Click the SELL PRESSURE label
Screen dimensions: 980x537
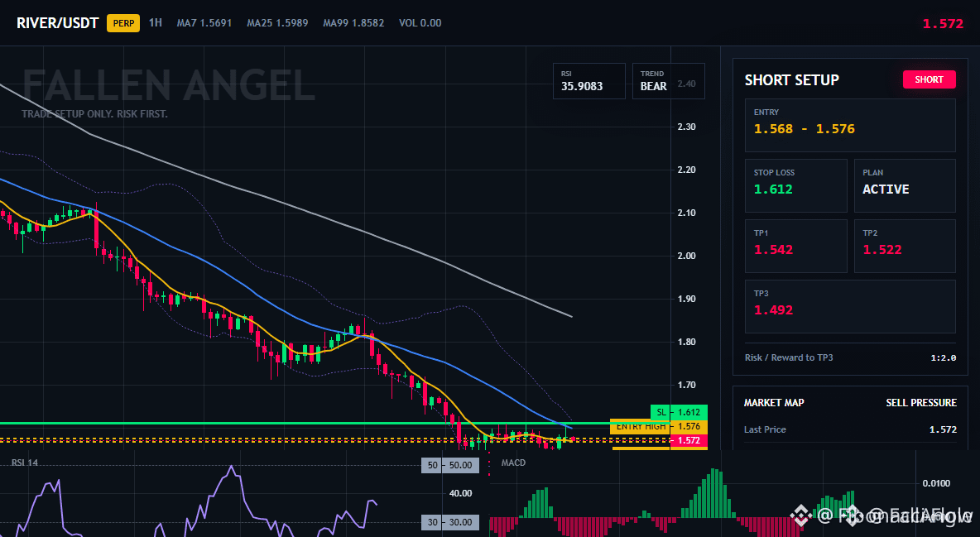click(920, 403)
